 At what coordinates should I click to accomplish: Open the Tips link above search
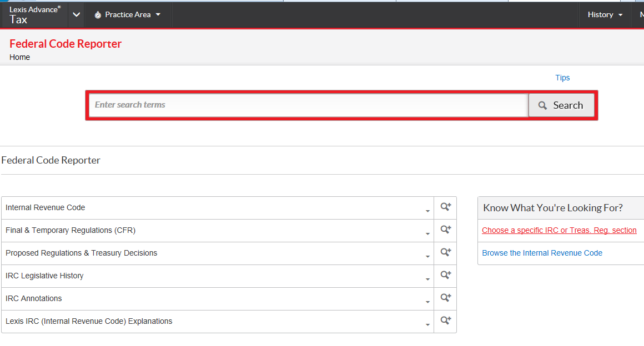[562, 78]
